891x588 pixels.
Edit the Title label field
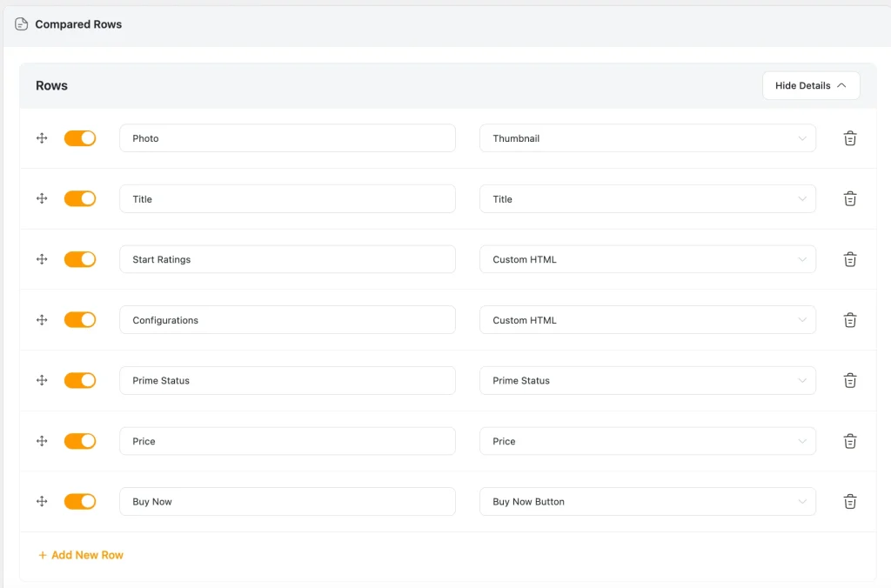(x=287, y=199)
